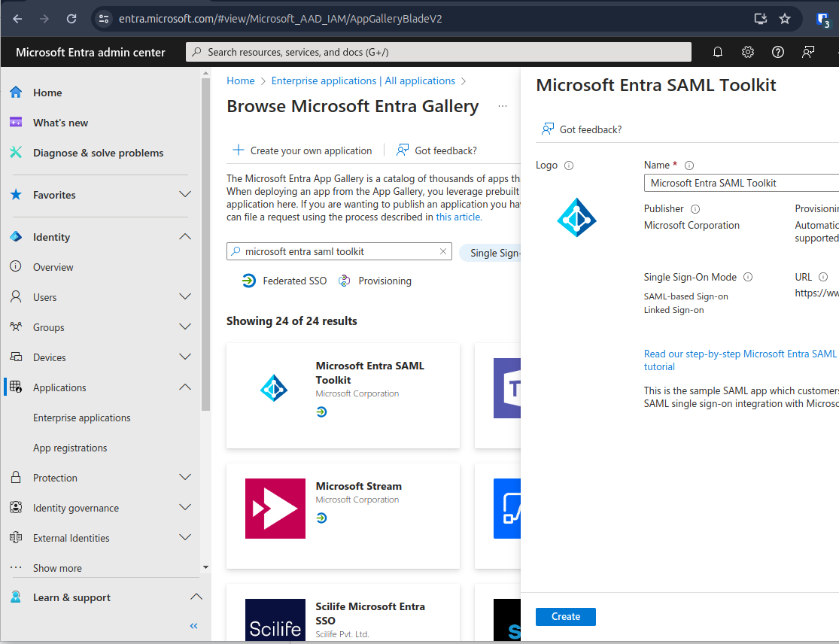
Task: Open Microsoft Stream app card
Action: (343, 515)
